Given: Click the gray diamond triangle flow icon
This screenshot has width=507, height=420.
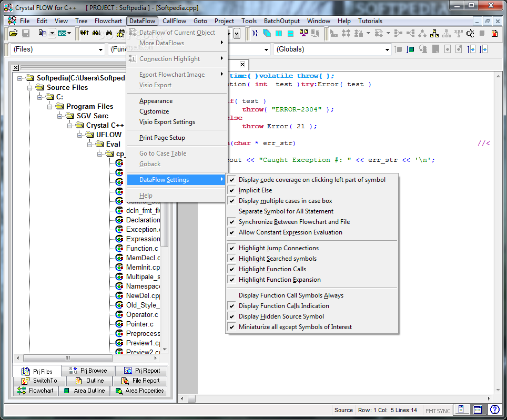Looking at the screenshot, I should click(x=422, y=33).
